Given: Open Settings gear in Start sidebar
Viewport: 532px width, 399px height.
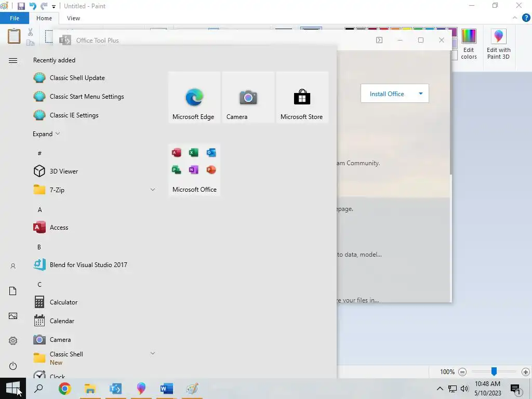Looking at the screenshot, I should tap(13, 341).
